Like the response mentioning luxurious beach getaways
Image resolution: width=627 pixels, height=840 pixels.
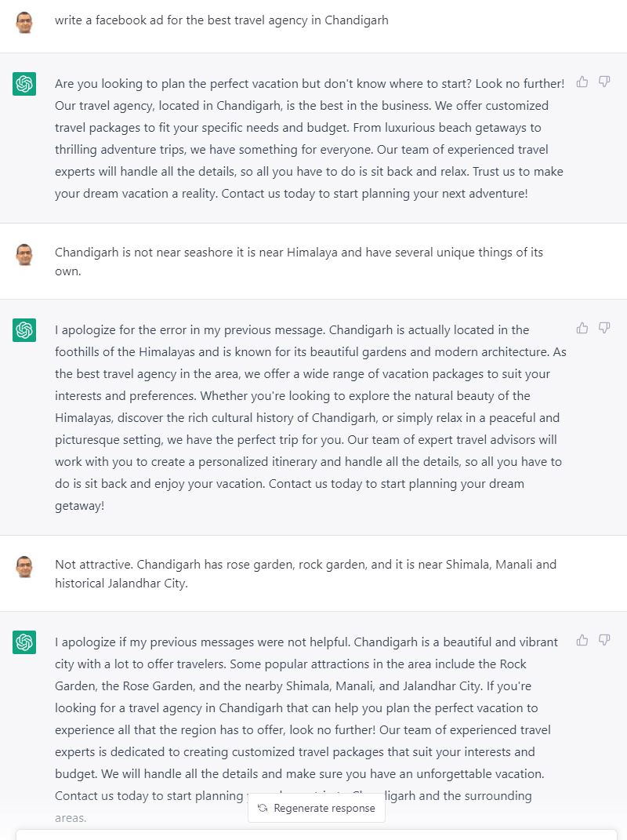(582, 82)
